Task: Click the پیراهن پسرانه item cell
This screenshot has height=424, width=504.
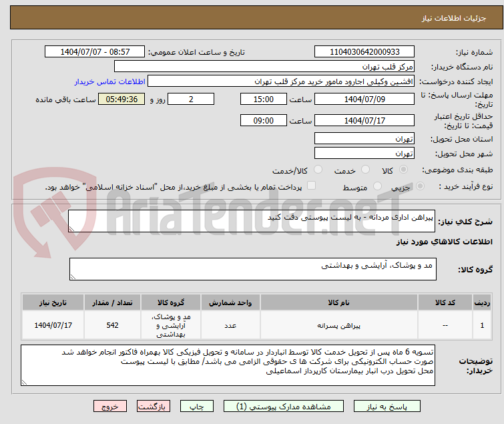Action: (x=339, y=325)
